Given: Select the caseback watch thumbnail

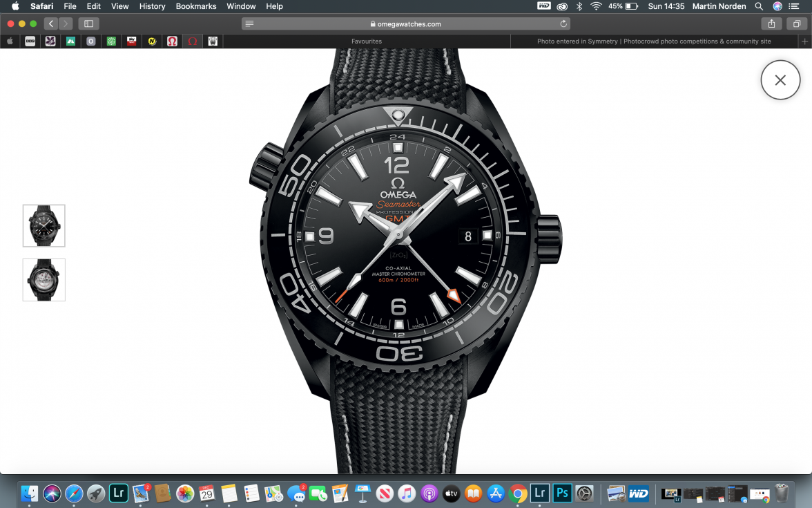Looking at the screenshot, I should point(44,280).
